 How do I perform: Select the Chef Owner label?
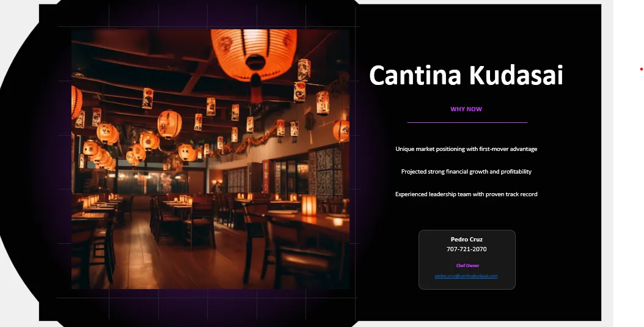pos(467,266)
